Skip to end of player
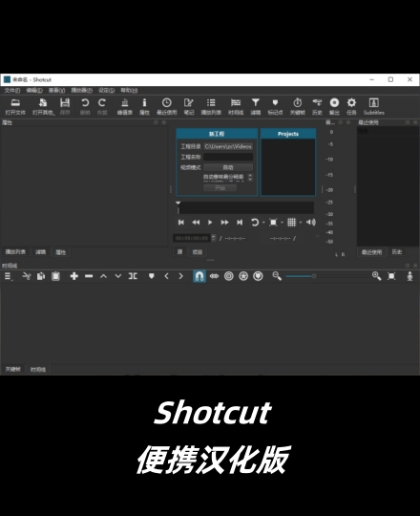This screenshot has height=516, width=420. (240, 223)
